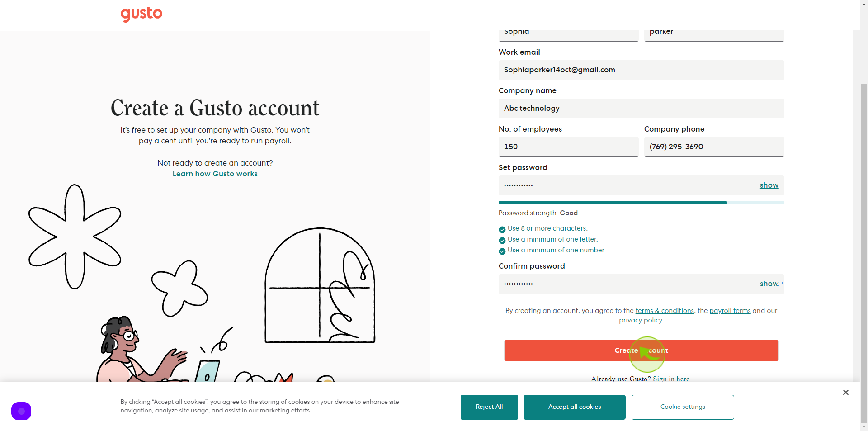This screenshot has height=431, width=868.
Task: Click the 8 or more characters checkmark
Action: coord(502,229)
